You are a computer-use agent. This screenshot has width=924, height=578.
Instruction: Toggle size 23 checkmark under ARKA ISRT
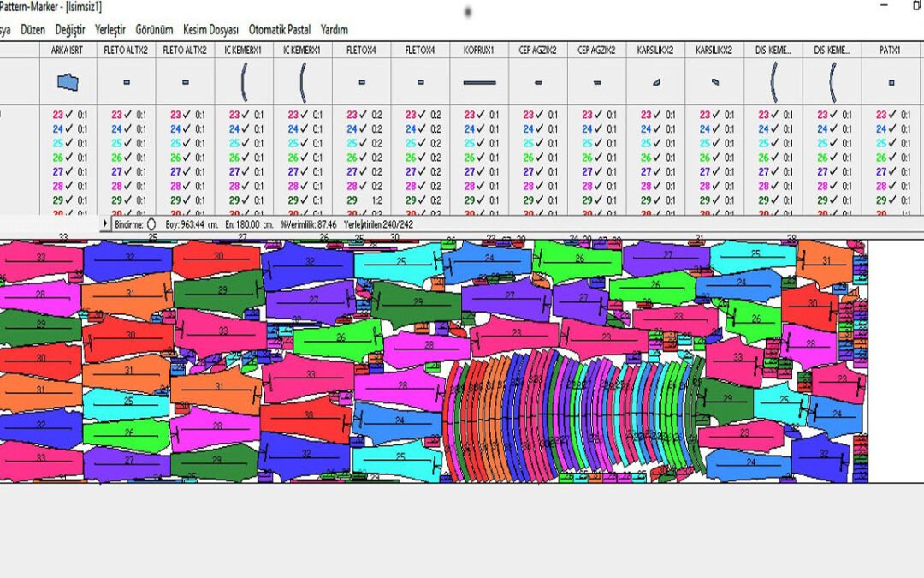click(x=69, y=115)
